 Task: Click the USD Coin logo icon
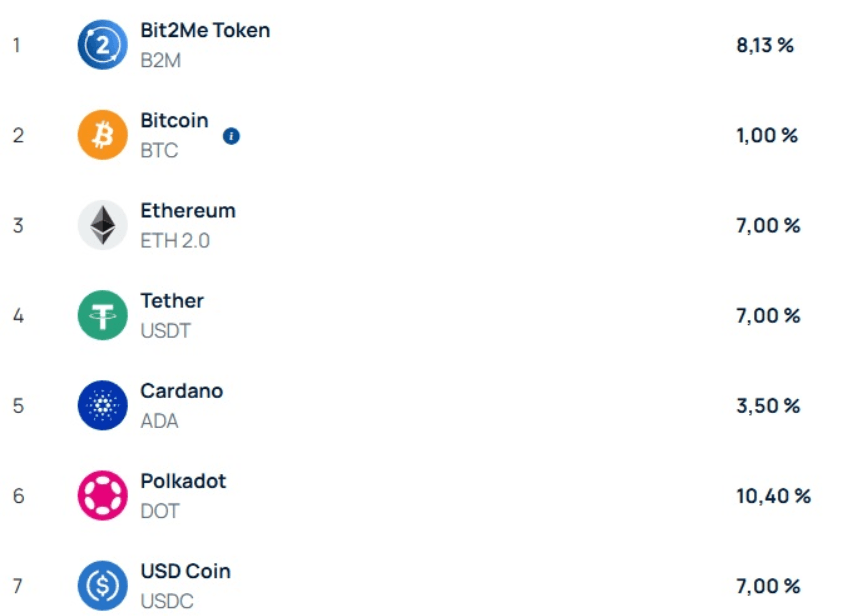point(102,585)
